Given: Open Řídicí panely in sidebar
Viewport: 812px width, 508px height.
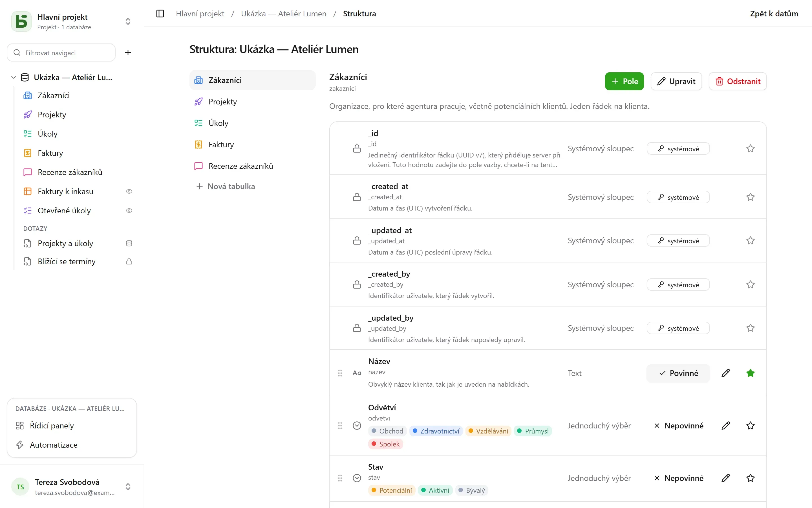Looking at the screenshot, I should (x=72, y=426).
